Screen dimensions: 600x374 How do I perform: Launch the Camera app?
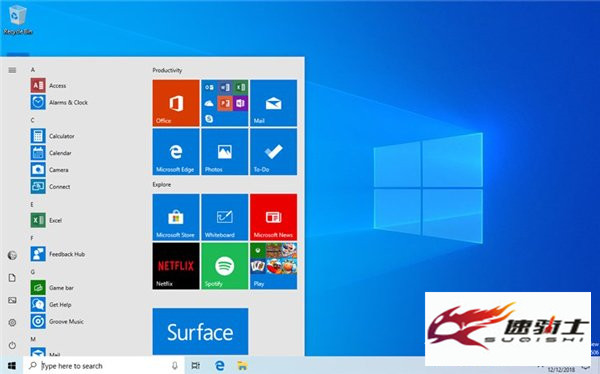coord(49,170)
